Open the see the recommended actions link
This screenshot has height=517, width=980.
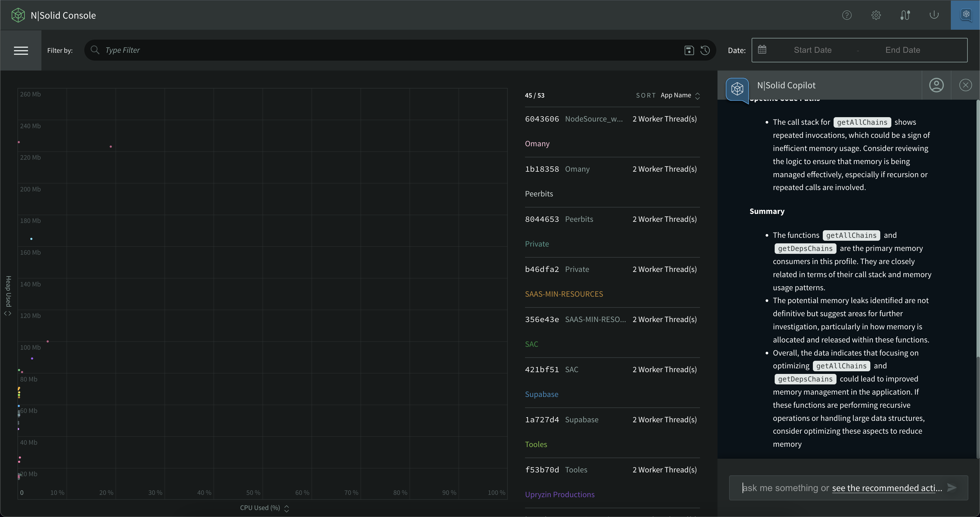click(x=887, y=488)
